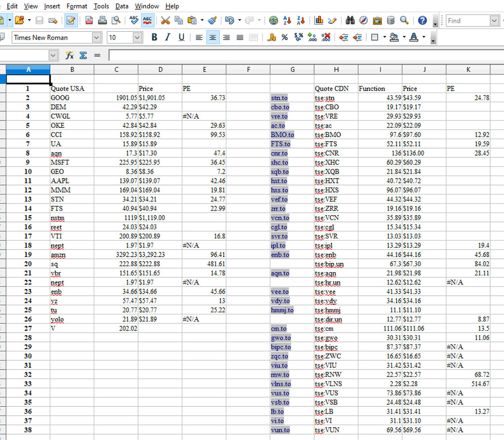
Task: Click the Cut scissors icon
Action: coord(165,20)
